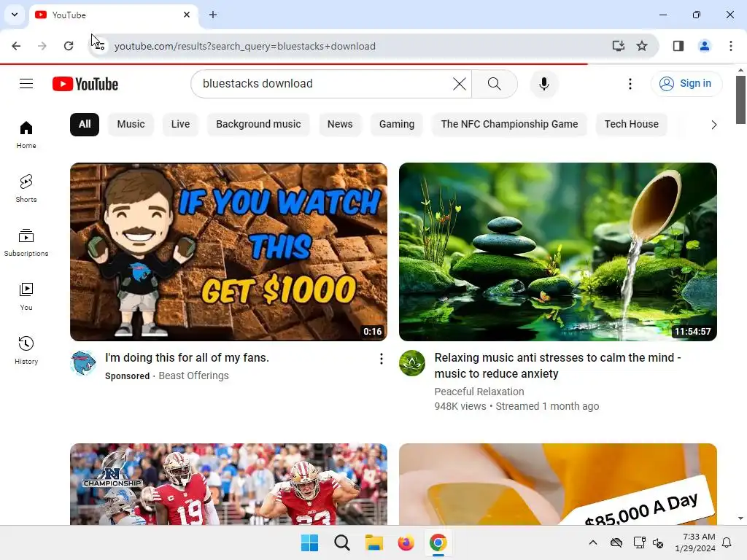
Task: Open the Relaxing music anti stresses video title
Action: [558, 366]
